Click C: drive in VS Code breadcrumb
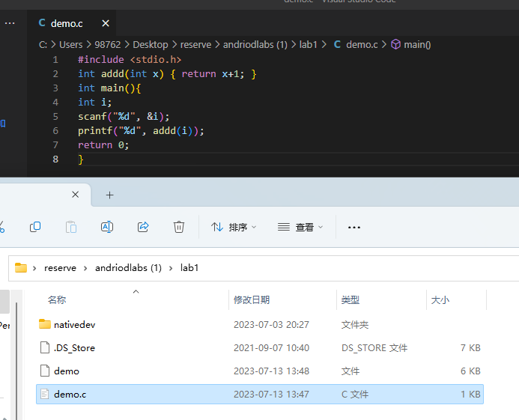519x420 pixels. [x=43, y=45]
